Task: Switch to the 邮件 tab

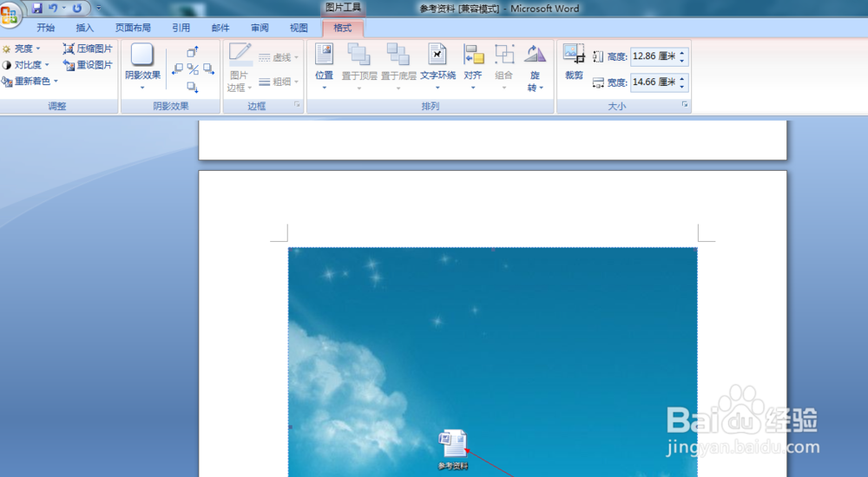Action: (x=220, y=28)
